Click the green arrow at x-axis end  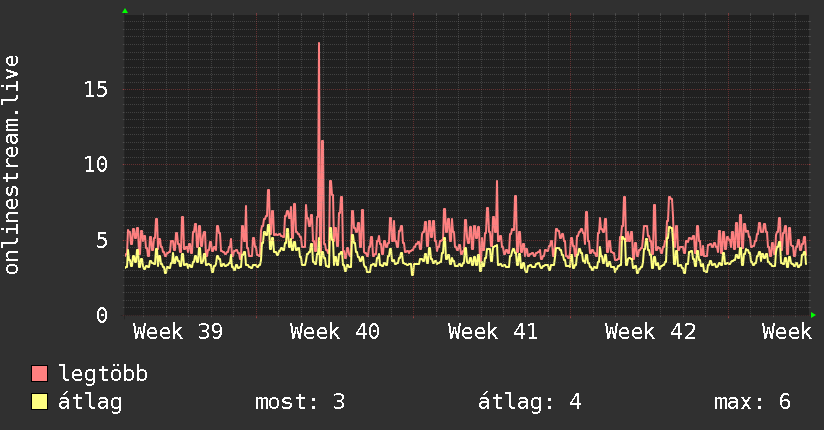click(813, 315)
